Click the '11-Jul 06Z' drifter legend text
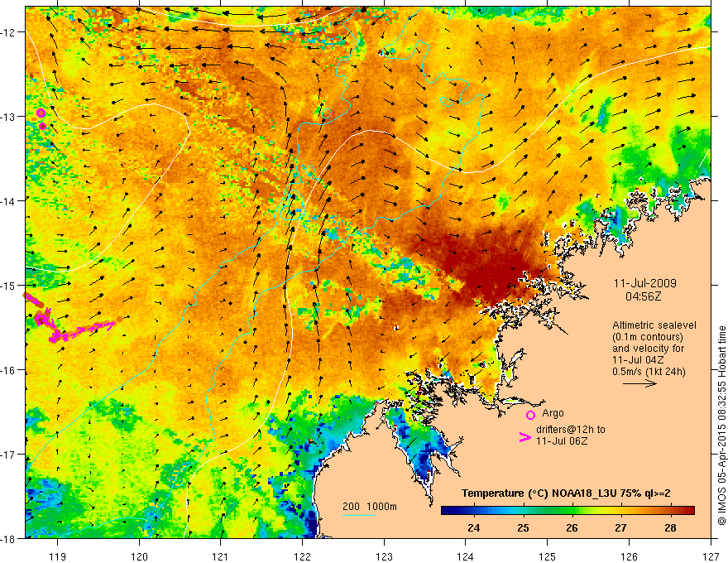 point(562,440)
